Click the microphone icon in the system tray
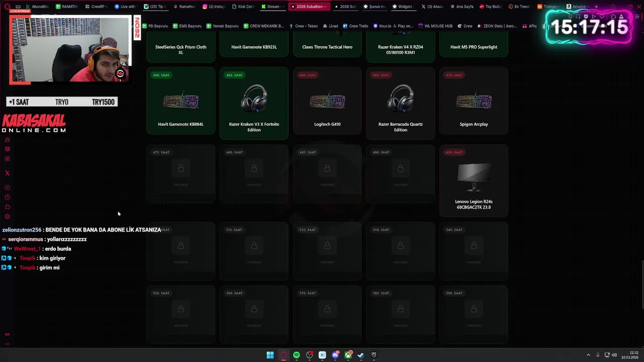This screenshot has width=644, height=362. click(598, 355)
